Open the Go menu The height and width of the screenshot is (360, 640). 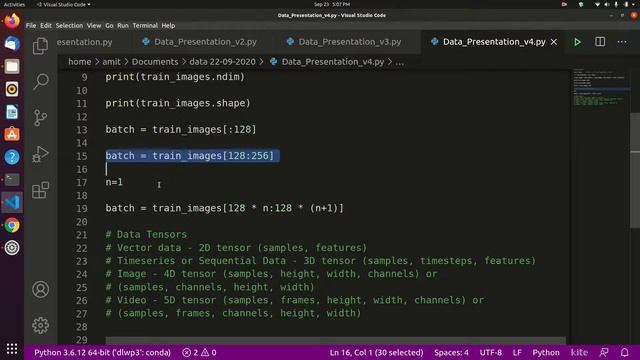109,25
